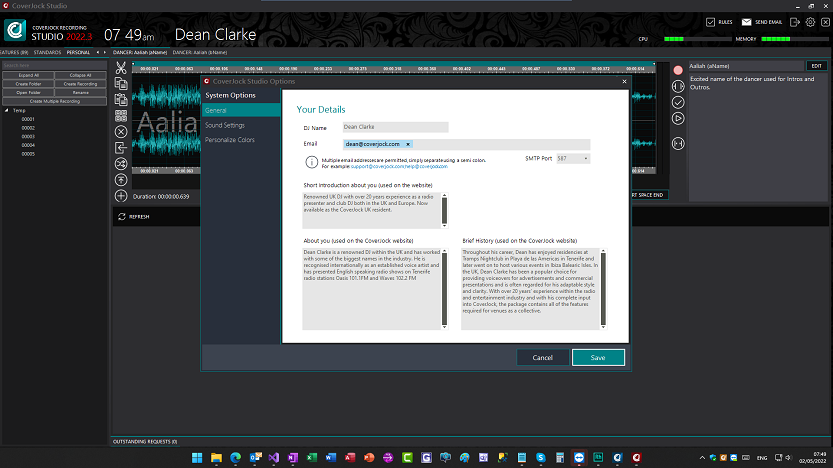Click the shuffle icon in the left toolbar
This screenshot has width=833, height=468.
[121, 163]
